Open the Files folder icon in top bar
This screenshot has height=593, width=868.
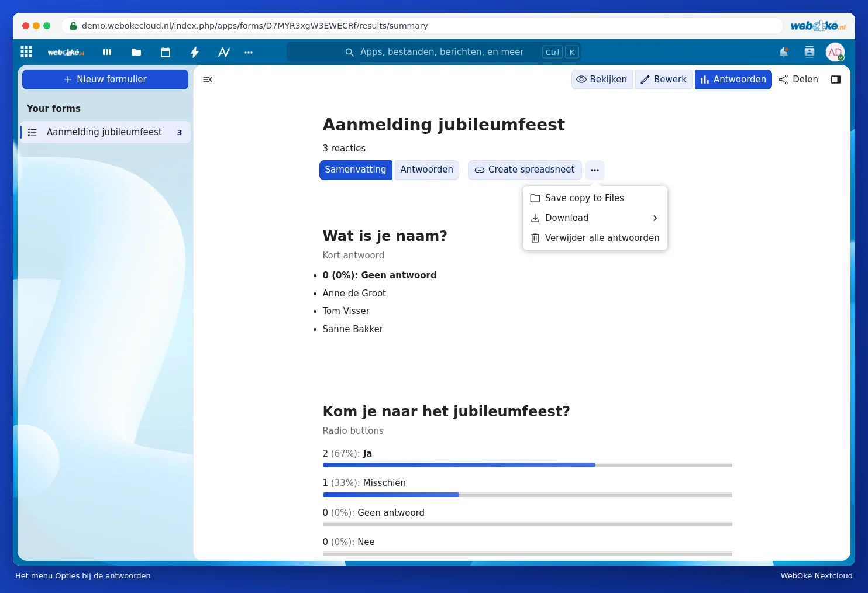(136, 52)
